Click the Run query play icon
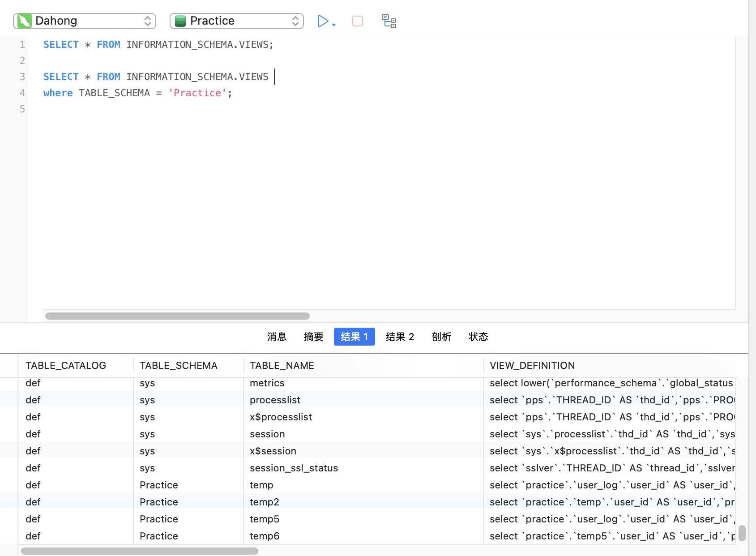Viewport: 756px width, 556px height. tap(323, 21)
